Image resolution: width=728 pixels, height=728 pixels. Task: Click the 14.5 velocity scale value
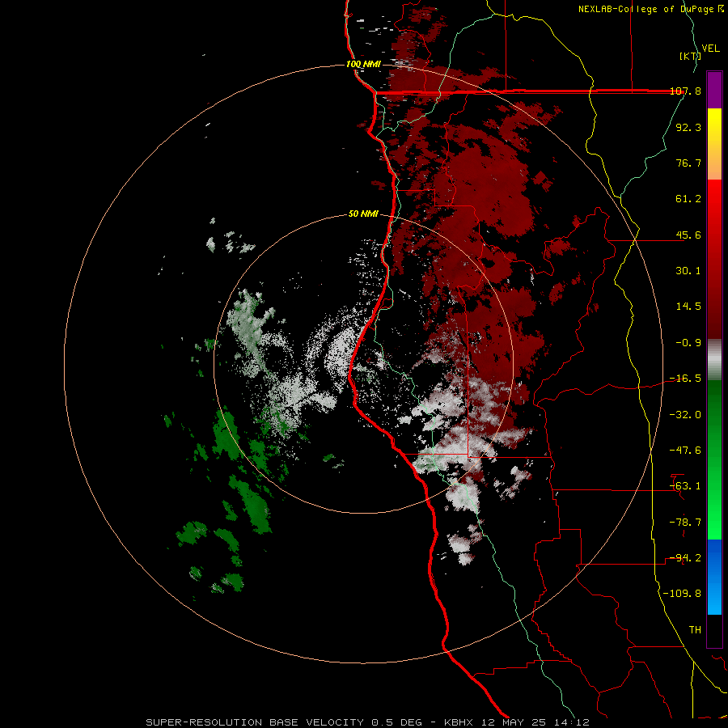coord(688,306)
